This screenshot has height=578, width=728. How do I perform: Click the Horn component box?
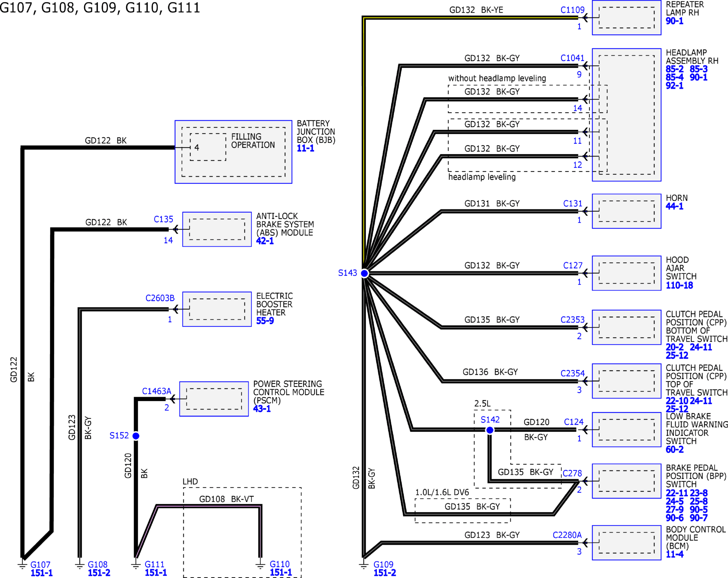(x=626, y=211)
